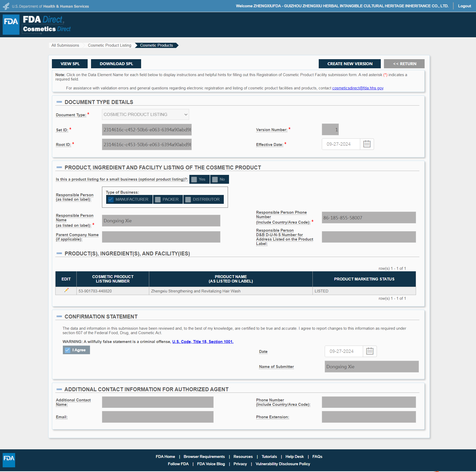Click the FDA logo in the header

[x=11, y=24]
